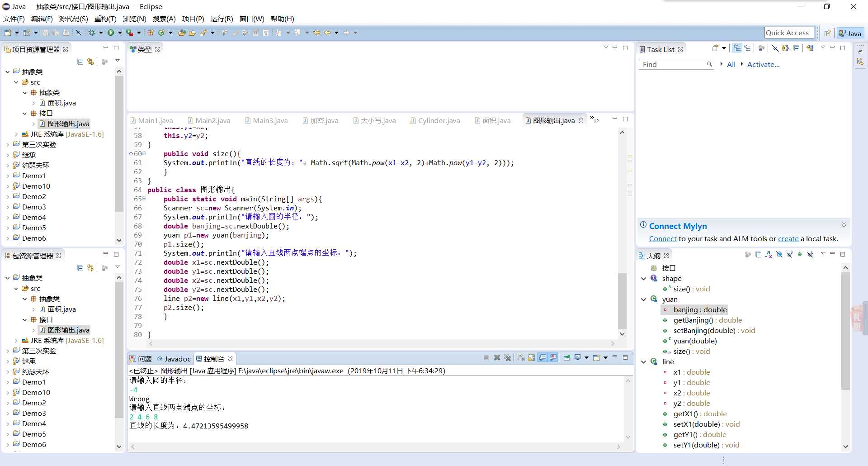Open 重构(T) menu

tap(105, 19)
